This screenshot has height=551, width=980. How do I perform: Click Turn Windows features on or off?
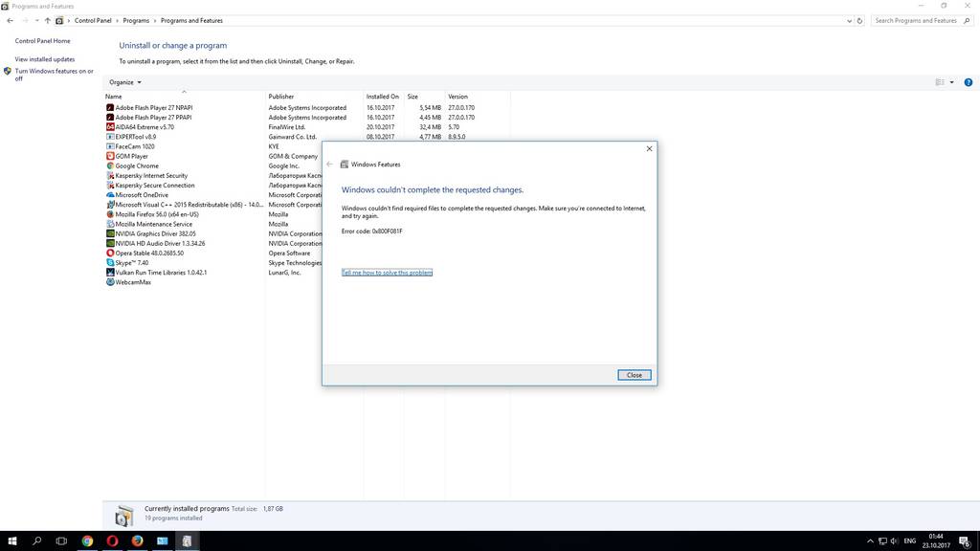(x=54, y=75)
